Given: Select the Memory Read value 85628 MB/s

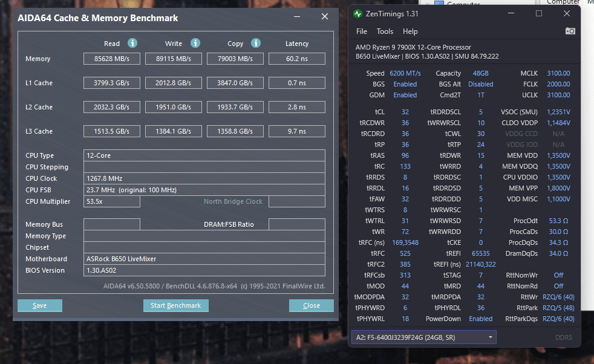Looking at the screenshot, I should pyautogui.click(x=112, y=59).
